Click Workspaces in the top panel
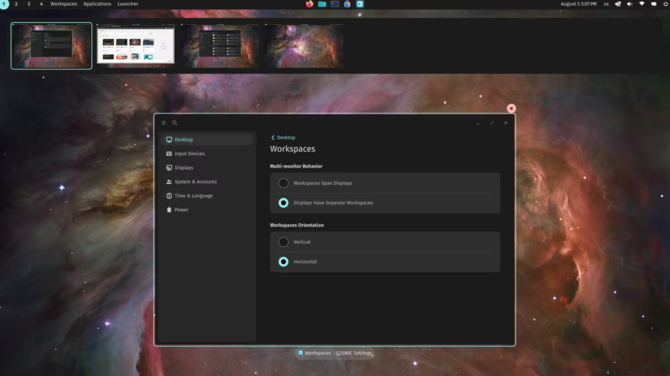The image size is (670, 376). tap(64, 4)
